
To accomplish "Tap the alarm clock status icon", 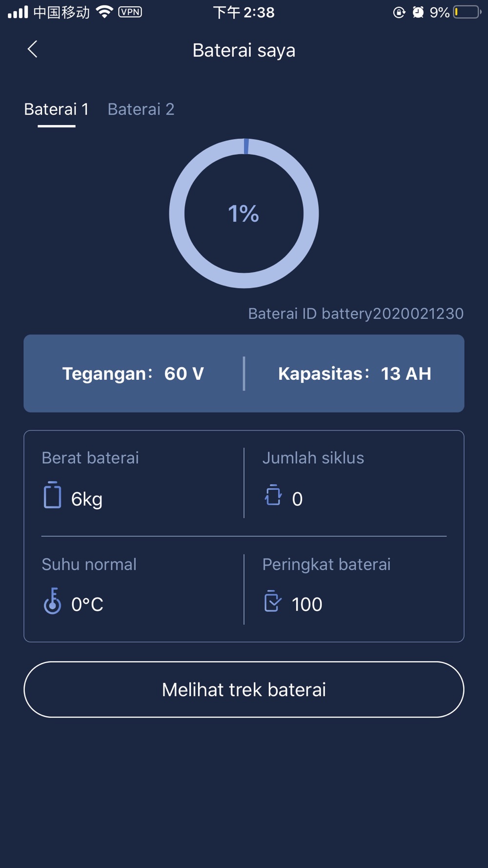I will (418, 12).
